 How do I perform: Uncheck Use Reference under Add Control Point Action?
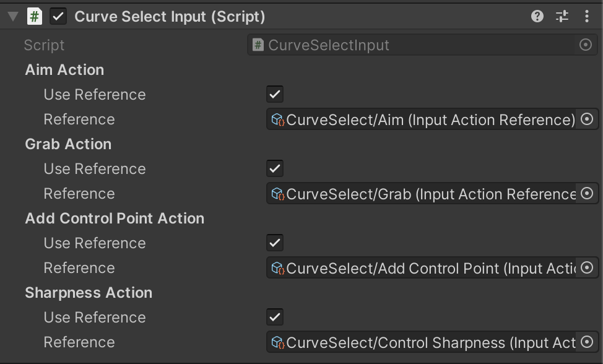(x=275, y=243)
